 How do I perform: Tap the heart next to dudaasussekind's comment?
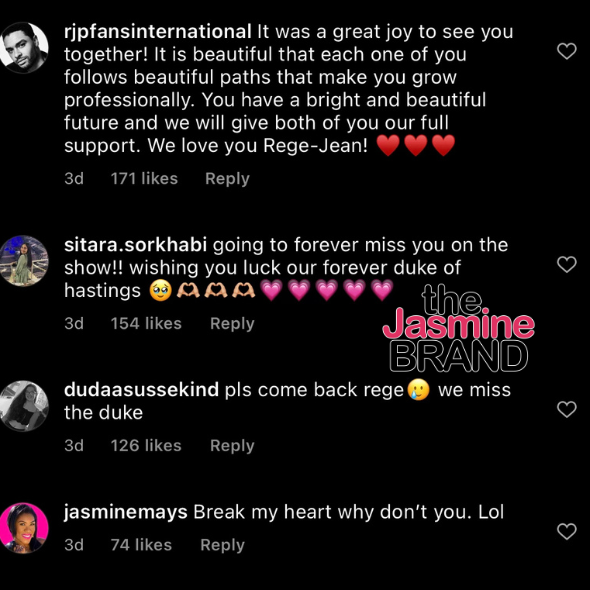pos(567,409)
